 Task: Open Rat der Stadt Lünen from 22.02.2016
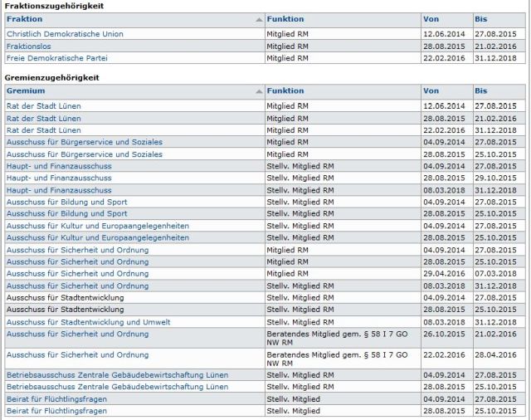pos(44,130)
